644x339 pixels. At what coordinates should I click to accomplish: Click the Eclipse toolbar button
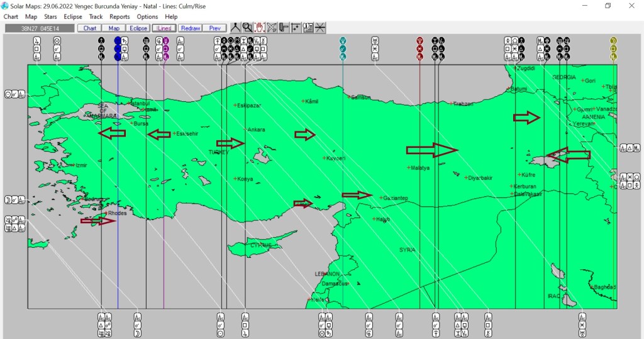click(138, 28)
